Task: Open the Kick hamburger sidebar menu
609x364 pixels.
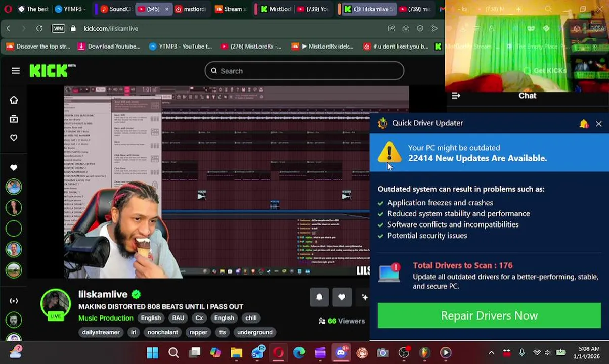Action: tap(16, 71)
